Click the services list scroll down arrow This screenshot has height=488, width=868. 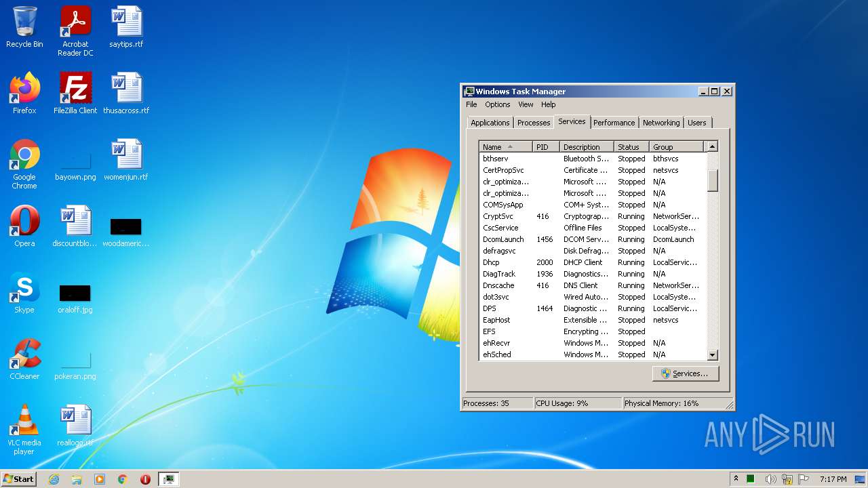[712, 354]
